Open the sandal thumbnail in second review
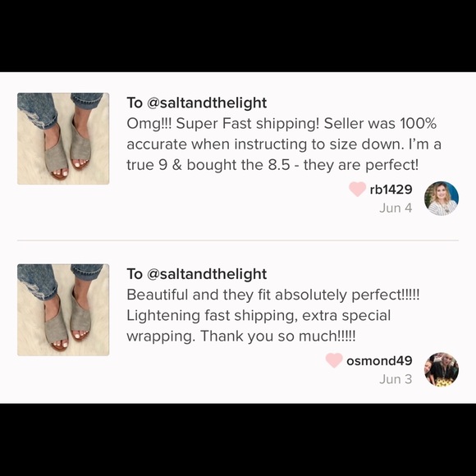 tap(63, 310)
